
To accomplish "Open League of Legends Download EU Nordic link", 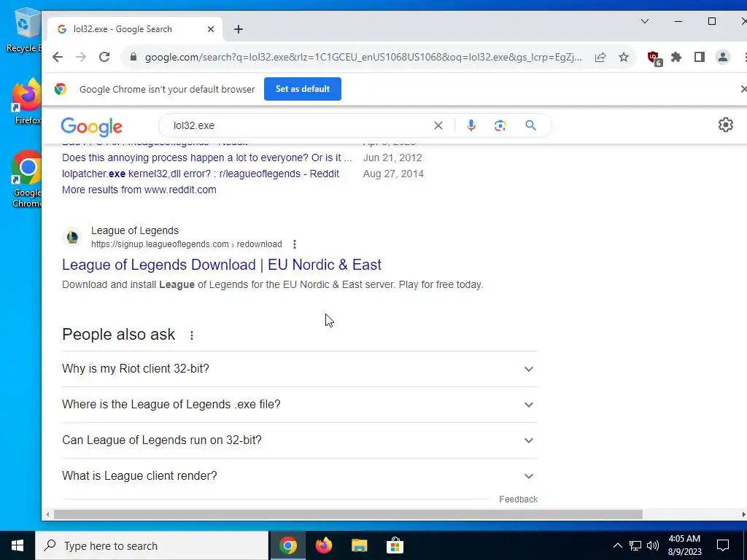I will pyautogui.click(x=222, y=265).
